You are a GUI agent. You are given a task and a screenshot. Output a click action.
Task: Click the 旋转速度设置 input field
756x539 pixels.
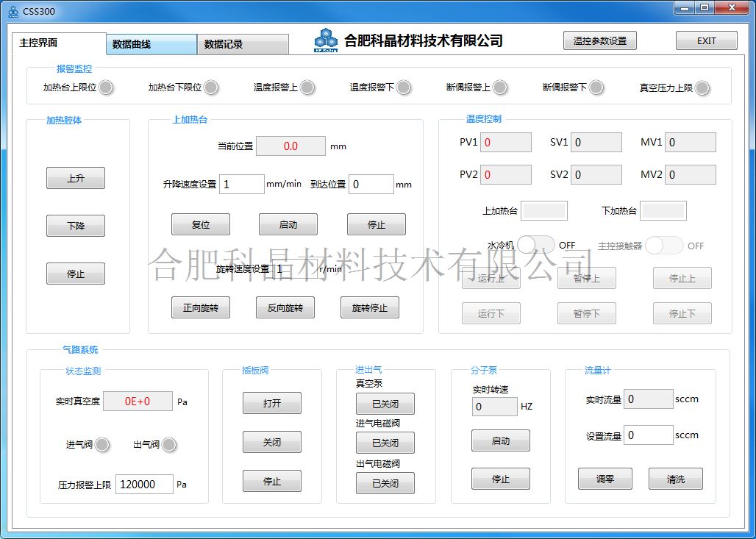tap(295, 269)
